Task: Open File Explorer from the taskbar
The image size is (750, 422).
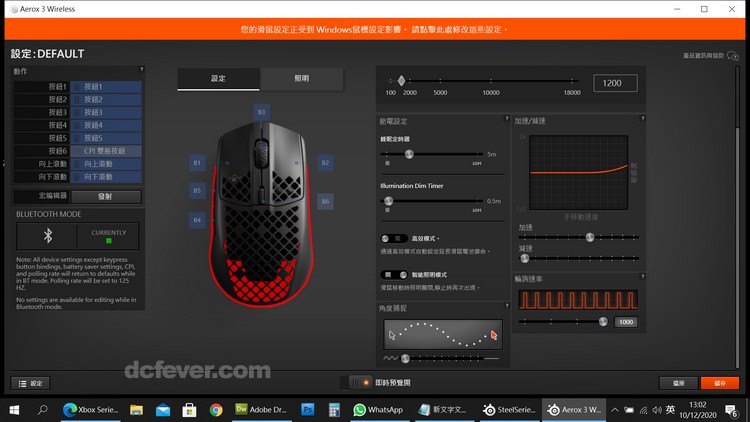Action: coord(136,410)
